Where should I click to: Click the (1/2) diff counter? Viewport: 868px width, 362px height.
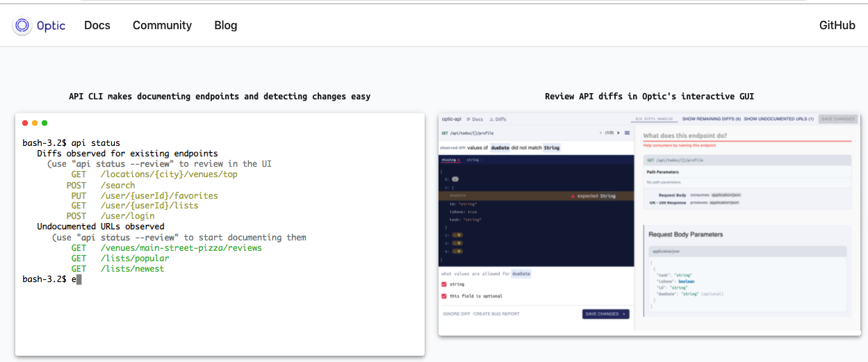tap(609, 133)
